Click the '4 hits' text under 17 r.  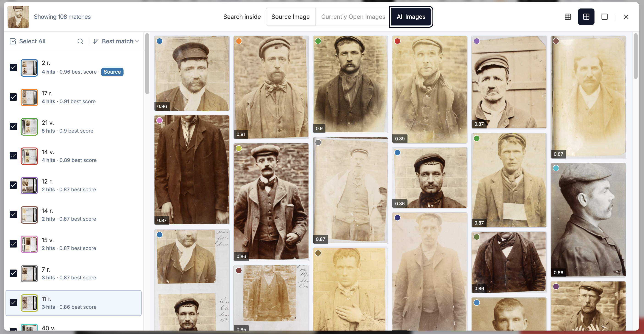(49, 101)
